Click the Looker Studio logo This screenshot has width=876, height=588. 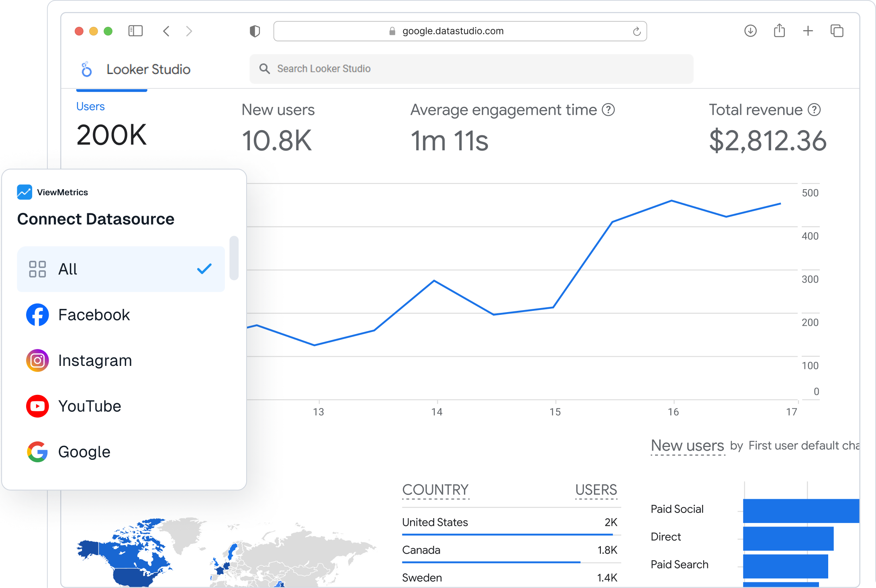click(87, 69)
